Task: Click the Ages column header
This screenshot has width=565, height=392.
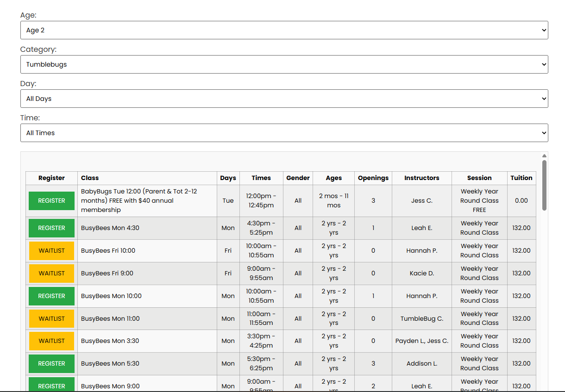Action: (333, 178)
